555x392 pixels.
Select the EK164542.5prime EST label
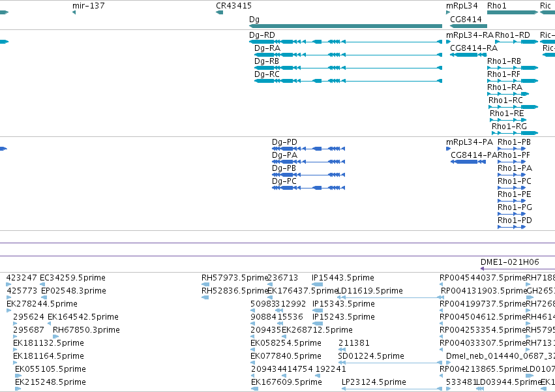point(83,317)
